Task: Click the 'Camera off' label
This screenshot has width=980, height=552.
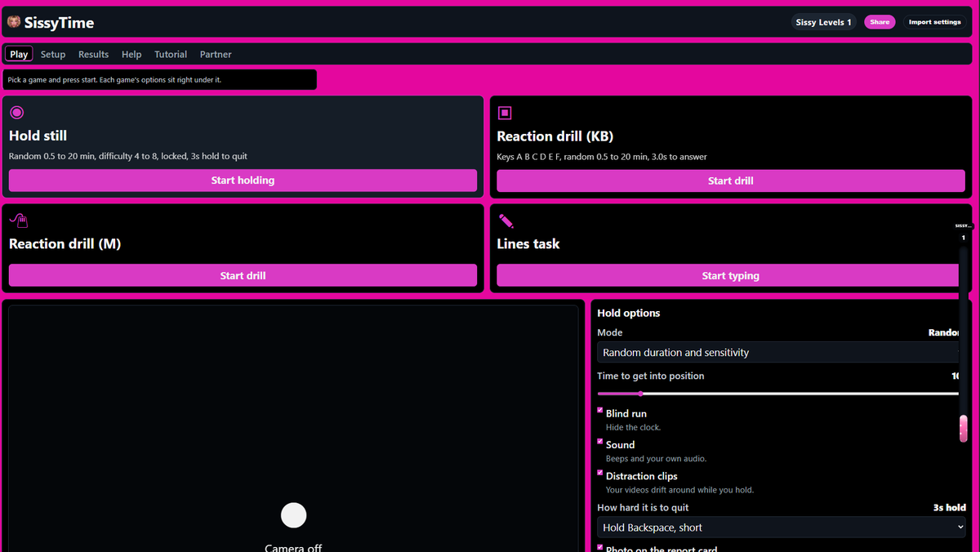Action: tap(293, 547)
